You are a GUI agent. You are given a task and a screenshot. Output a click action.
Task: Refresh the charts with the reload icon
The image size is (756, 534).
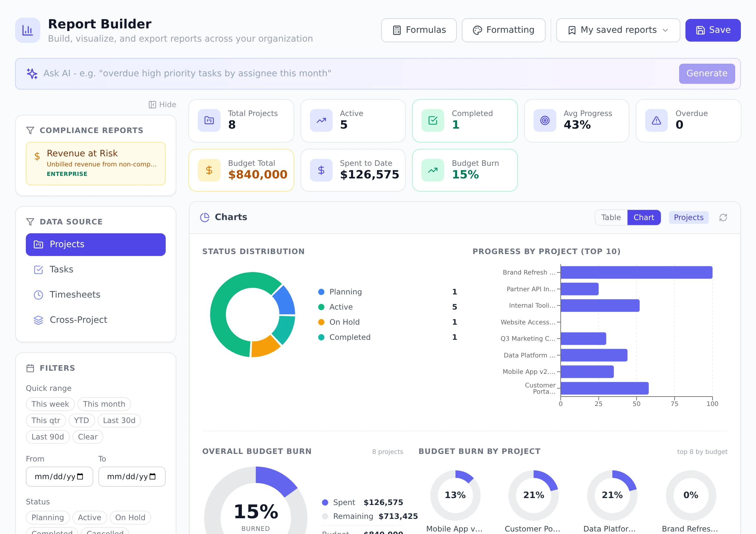(x=723, y=218)
